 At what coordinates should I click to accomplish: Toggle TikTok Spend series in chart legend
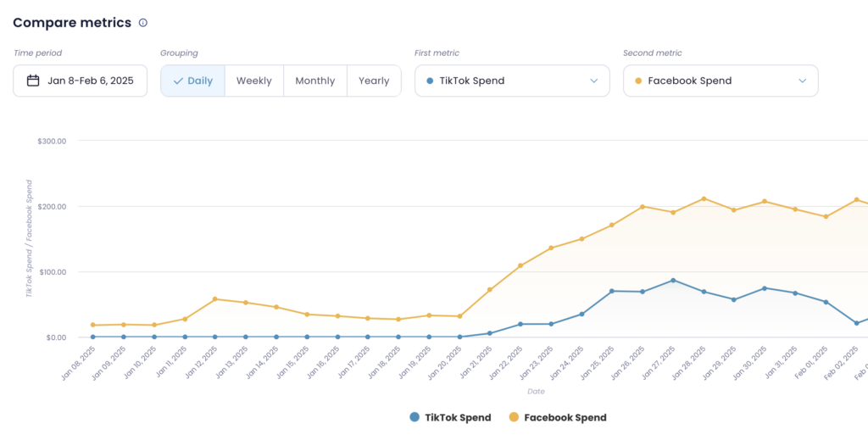click(x=450, y=418)
